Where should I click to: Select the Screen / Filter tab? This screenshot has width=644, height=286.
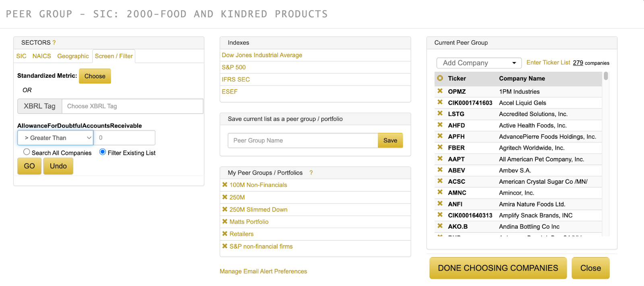114,56
